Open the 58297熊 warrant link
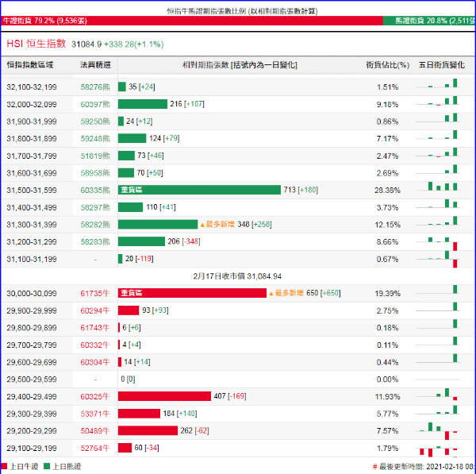 click(95, 207)
